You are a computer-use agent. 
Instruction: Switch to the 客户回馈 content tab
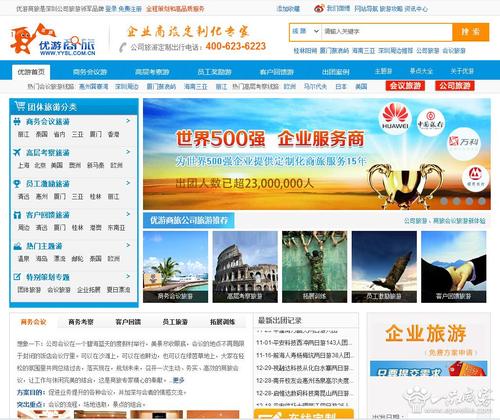coord(128,322)
